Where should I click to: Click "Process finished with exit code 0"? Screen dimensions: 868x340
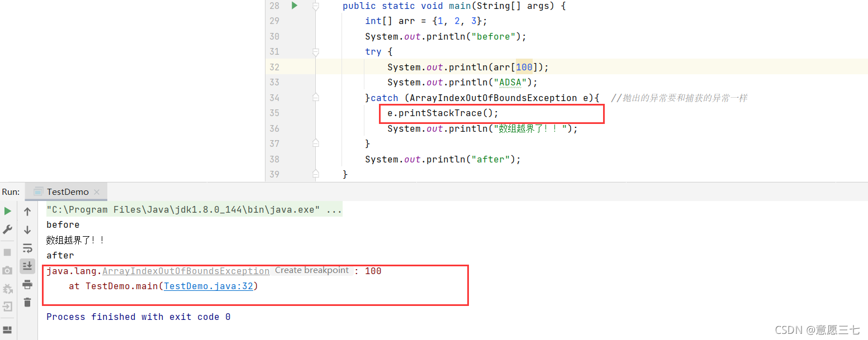[x=139, y=317]
